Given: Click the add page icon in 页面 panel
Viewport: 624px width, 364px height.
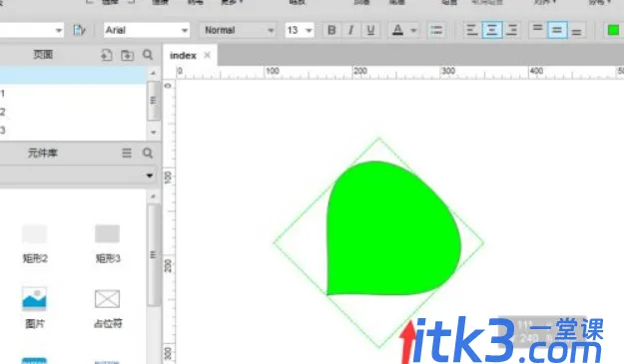Looking at the screenshot, I should pos(106,55).
